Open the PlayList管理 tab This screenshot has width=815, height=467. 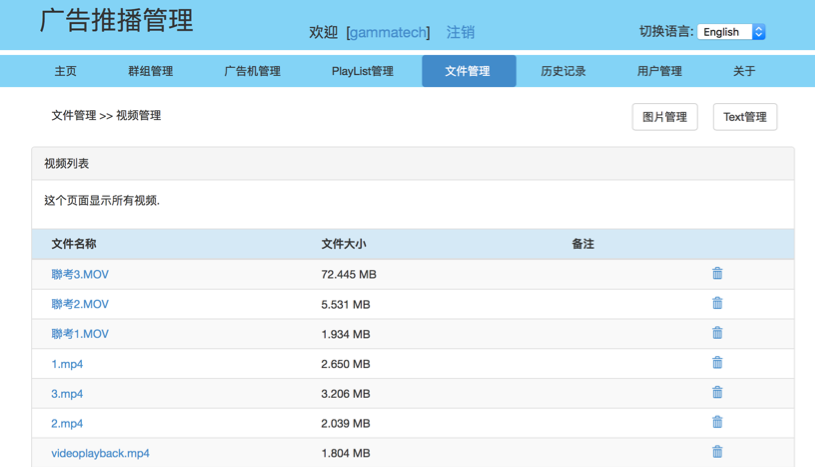tap(362, 72)
